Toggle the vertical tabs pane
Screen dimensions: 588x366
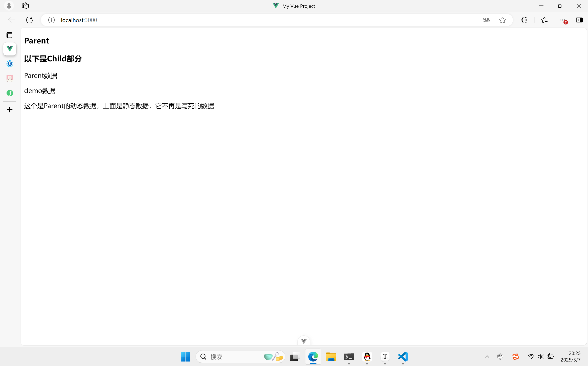[9, 35]
